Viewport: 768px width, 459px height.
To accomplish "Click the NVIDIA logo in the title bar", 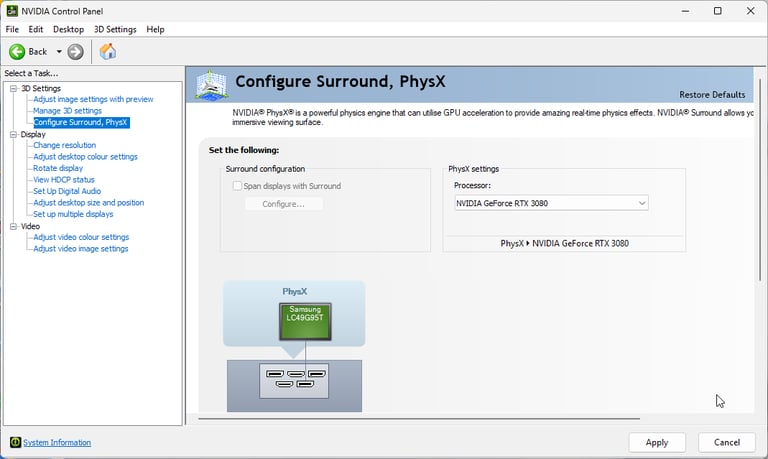I will click(x=12, y=10).
